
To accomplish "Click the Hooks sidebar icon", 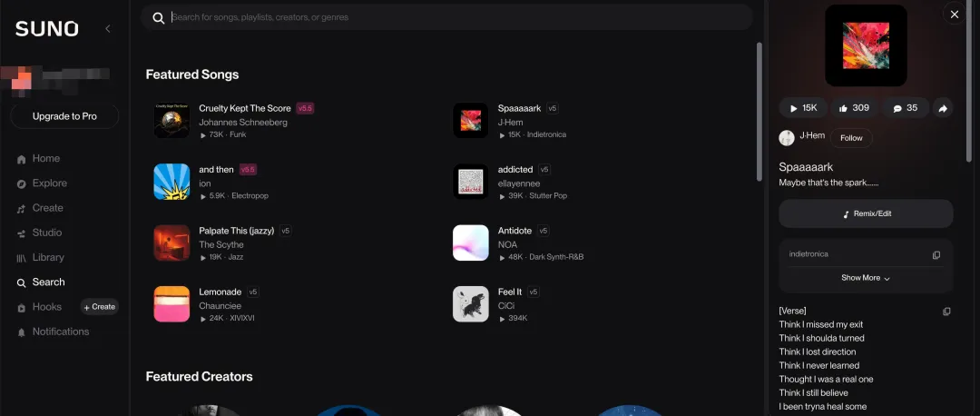I will pyautogui.click(x=21, y=307).
